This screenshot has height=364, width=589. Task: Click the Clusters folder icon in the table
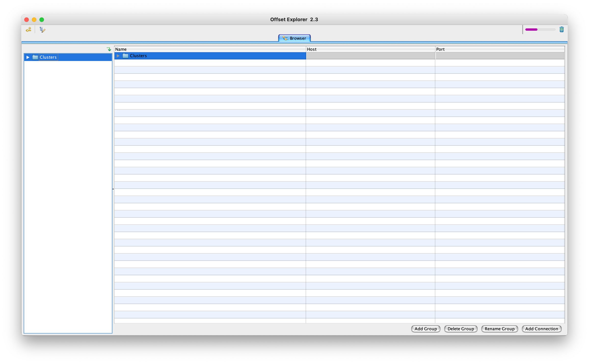[x=125, y=56]
